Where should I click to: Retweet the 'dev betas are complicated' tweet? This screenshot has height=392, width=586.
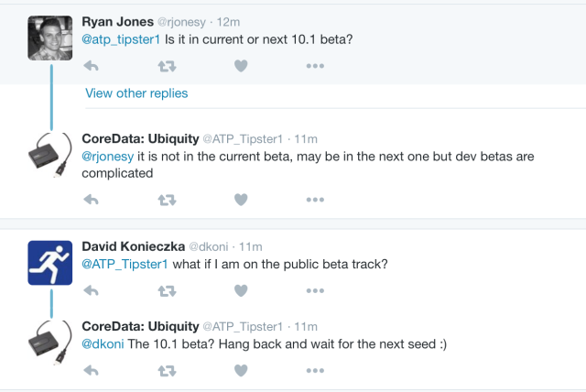click(x=167, y=201)
